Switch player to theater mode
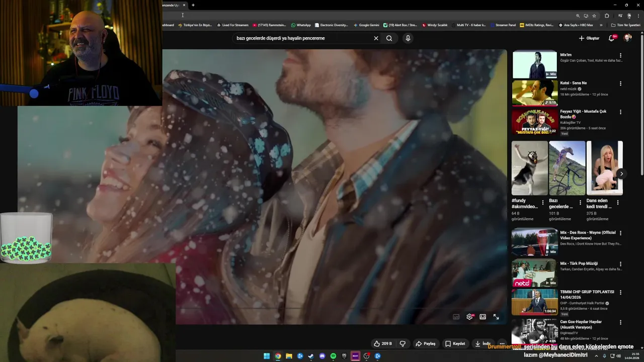Screen dimensions: 644x362 (x=482, y=317)
